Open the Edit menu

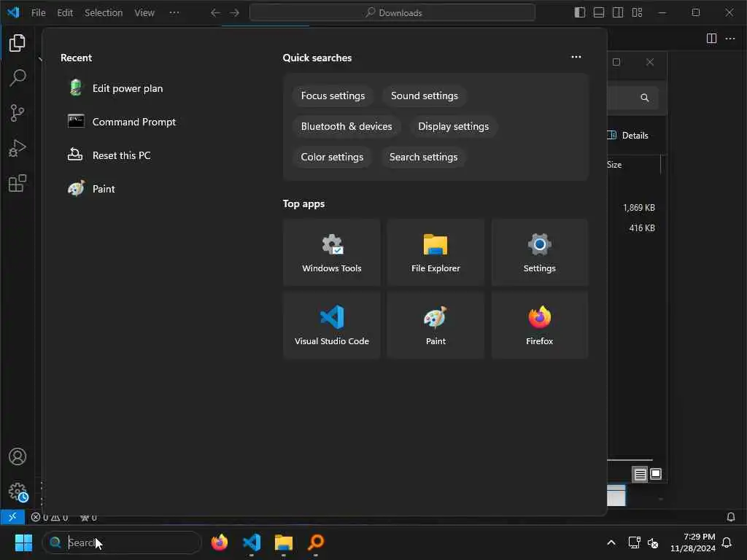[x=65, y=13]
